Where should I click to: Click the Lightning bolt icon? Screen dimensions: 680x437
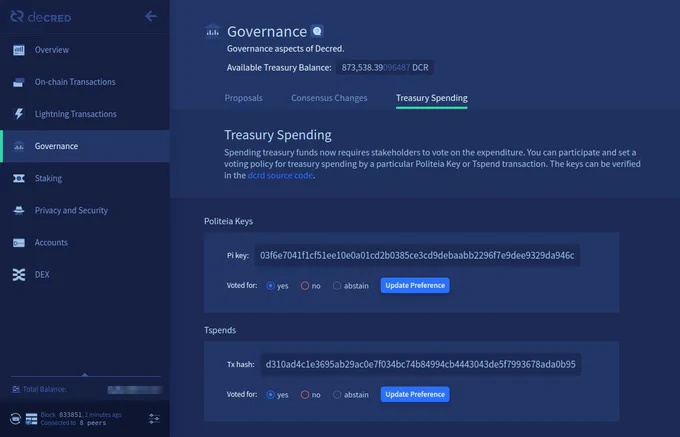19,114
